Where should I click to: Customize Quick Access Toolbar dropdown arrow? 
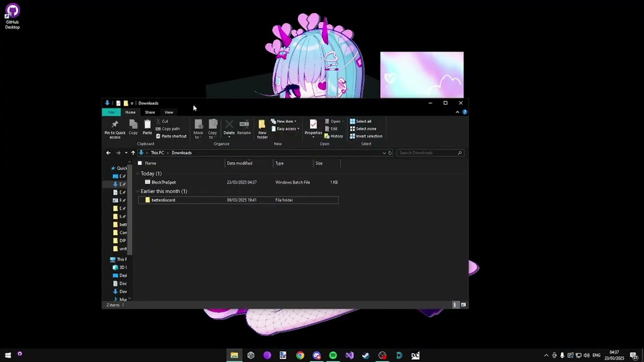pos(132,103)
